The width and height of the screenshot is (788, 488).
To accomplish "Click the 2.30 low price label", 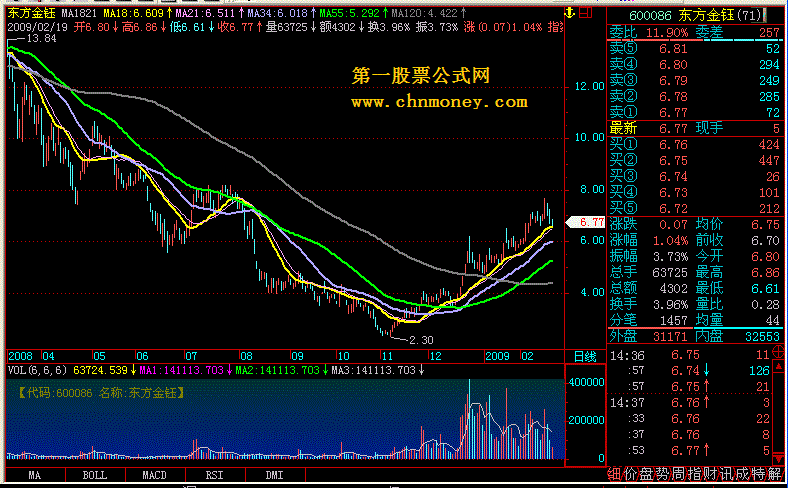I will click(x=421, y=340).
